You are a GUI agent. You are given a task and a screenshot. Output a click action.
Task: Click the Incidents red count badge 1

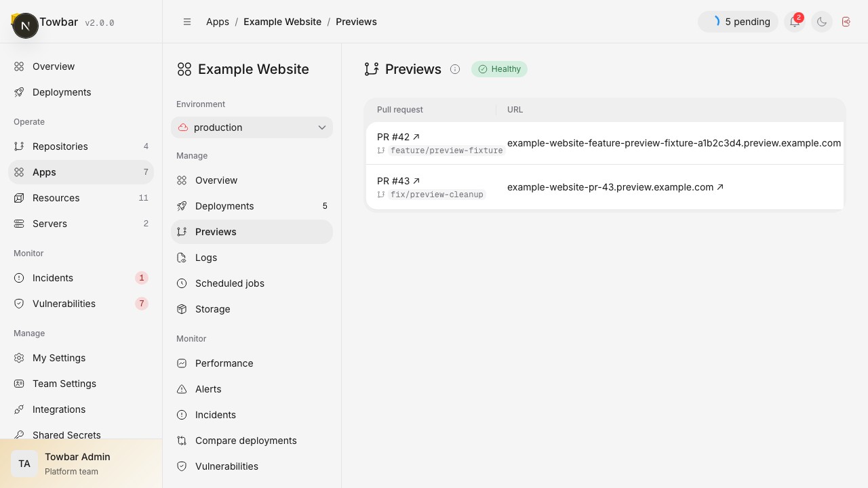(x=142, y=278)
